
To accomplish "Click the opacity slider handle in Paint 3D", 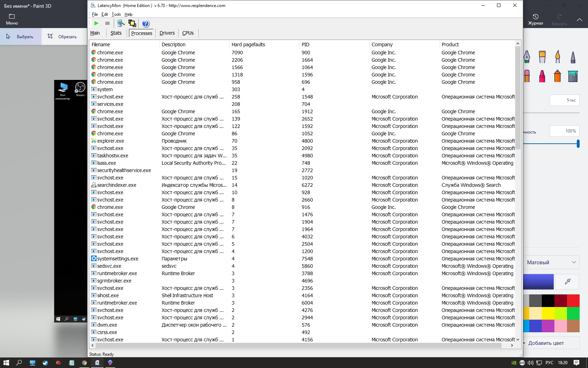I will tap(578, 143).
